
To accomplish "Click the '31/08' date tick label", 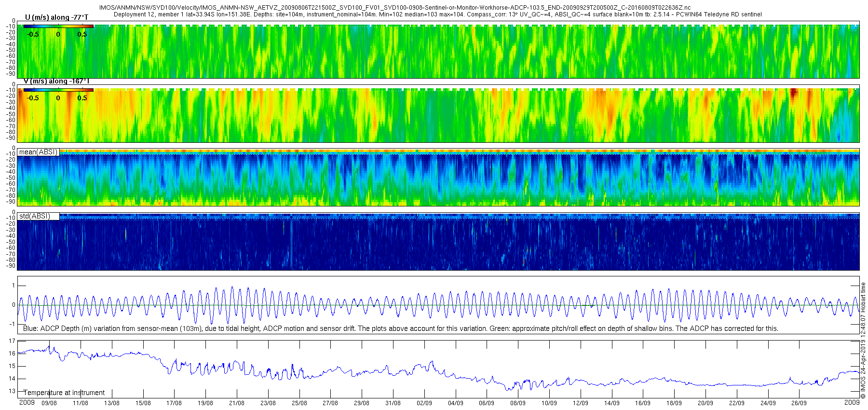I will [x=393, y=403].
